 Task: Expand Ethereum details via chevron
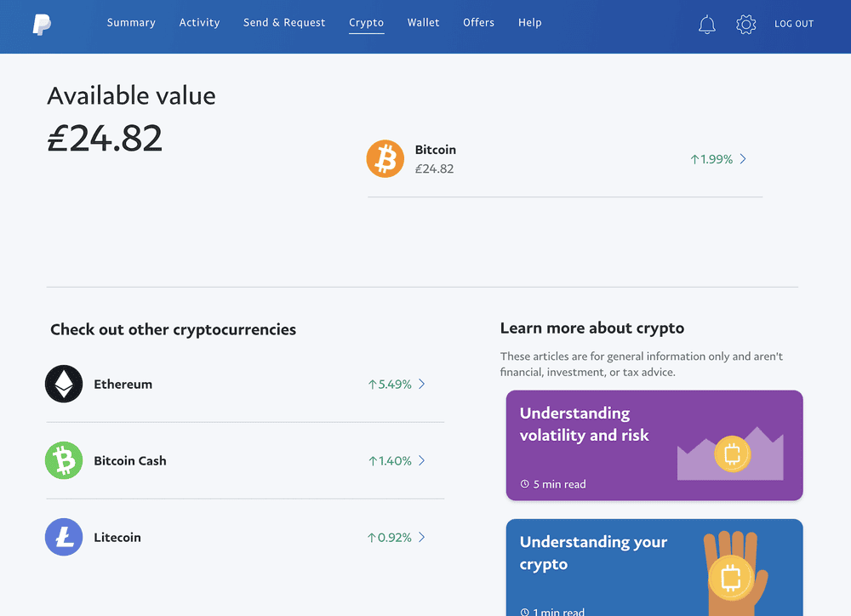(x=422, y=384)
